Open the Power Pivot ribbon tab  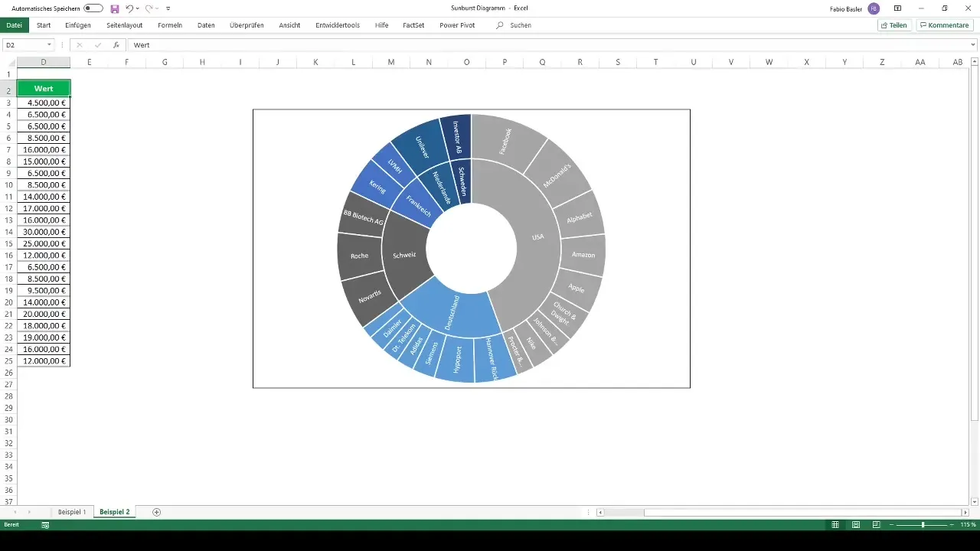pyautogui.click(x=457, y=25)
